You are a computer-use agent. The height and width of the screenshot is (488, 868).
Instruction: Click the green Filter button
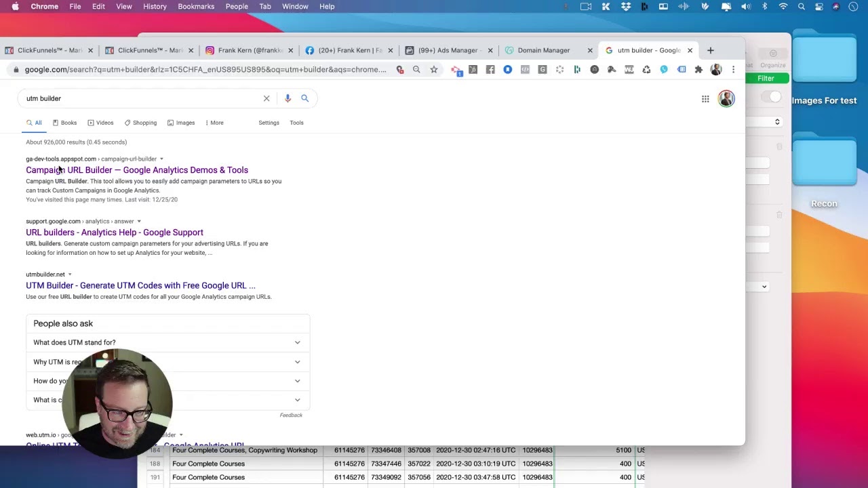(x=766, y=79)
